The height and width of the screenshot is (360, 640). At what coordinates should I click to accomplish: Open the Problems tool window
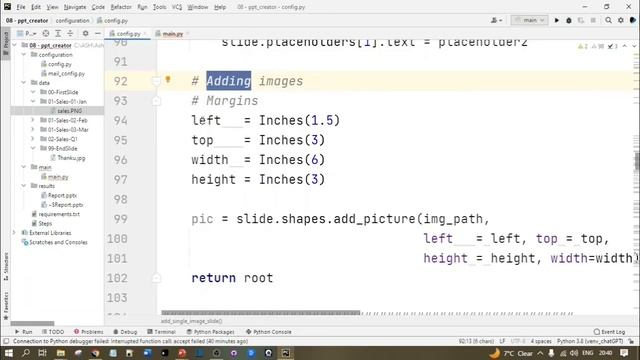click(89, 332)
